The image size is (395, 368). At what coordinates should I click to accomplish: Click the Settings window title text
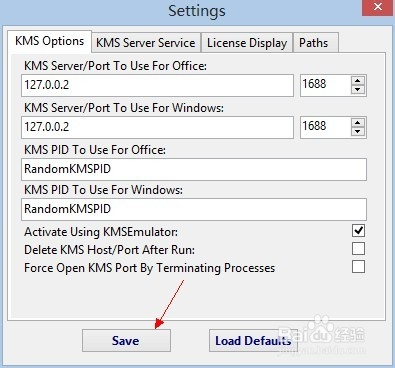tap(197, 11)
